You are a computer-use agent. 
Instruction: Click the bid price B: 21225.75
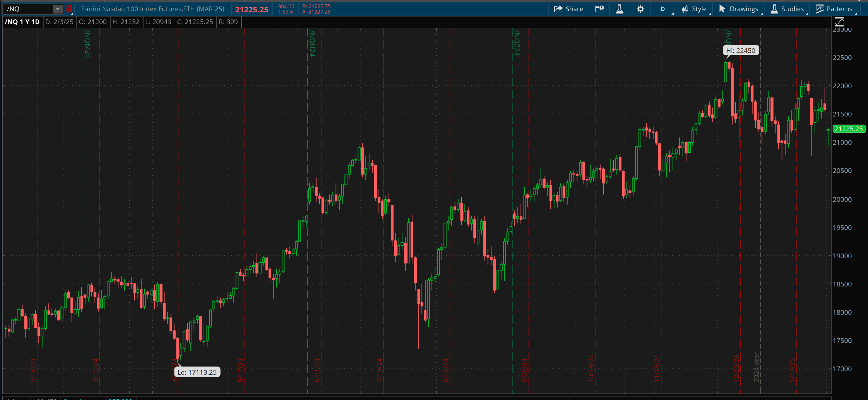[x=316, y=6]
